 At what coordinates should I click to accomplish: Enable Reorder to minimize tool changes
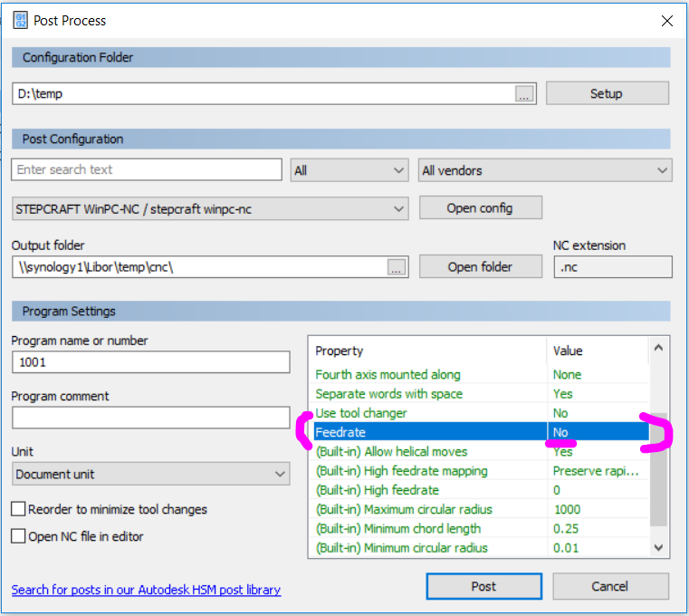pos(19,510)
